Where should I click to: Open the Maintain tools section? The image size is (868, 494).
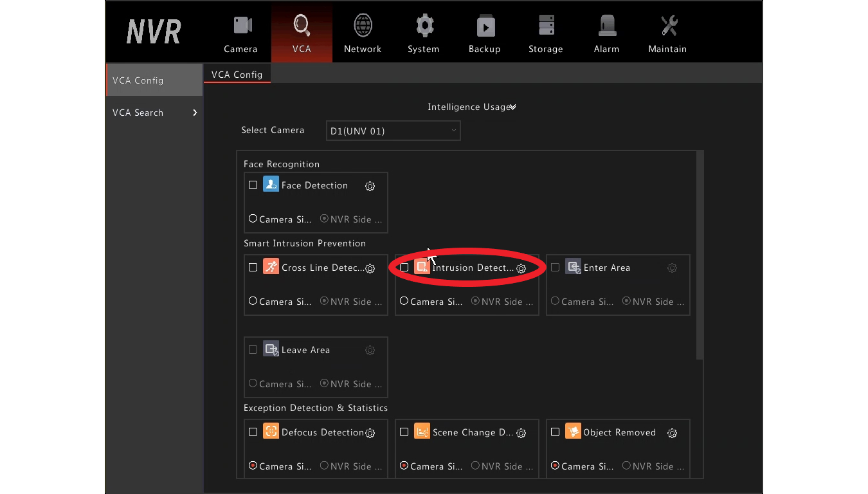click(x=667, y=34)
